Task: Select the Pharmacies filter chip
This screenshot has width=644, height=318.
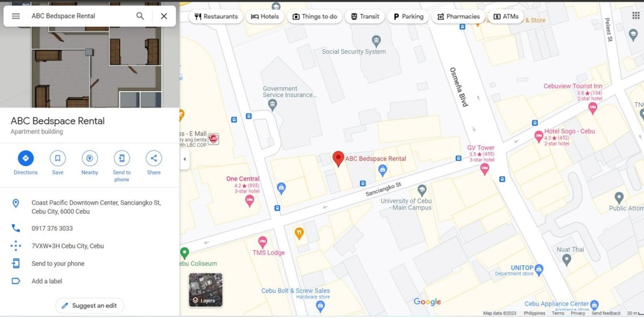Action: tap(458, 16)
